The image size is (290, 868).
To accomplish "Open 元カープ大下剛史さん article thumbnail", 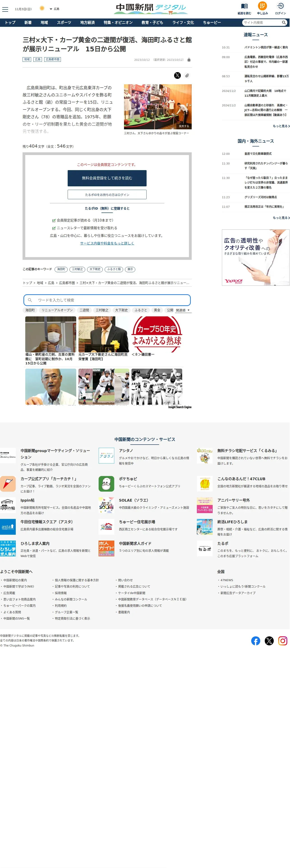I will (x=104, y=334).
